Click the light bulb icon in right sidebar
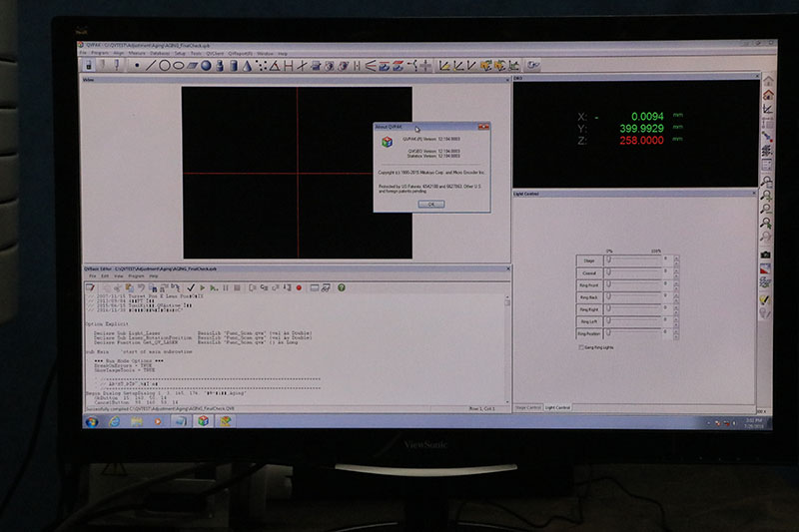 [x=764, y=313]
